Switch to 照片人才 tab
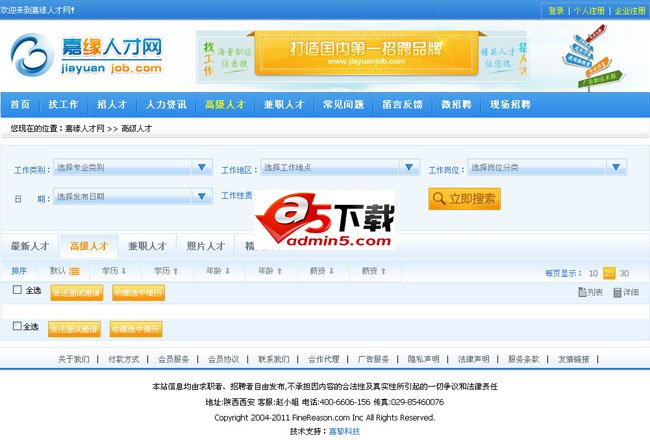The height and width of the screenshot is (440, 650). click(x=206, y=246)
